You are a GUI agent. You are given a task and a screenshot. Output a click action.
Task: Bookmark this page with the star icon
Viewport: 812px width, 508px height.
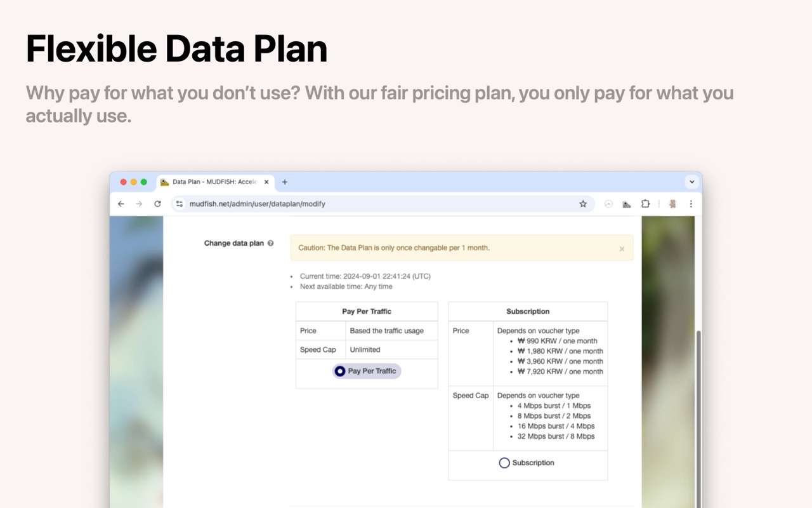583,204
